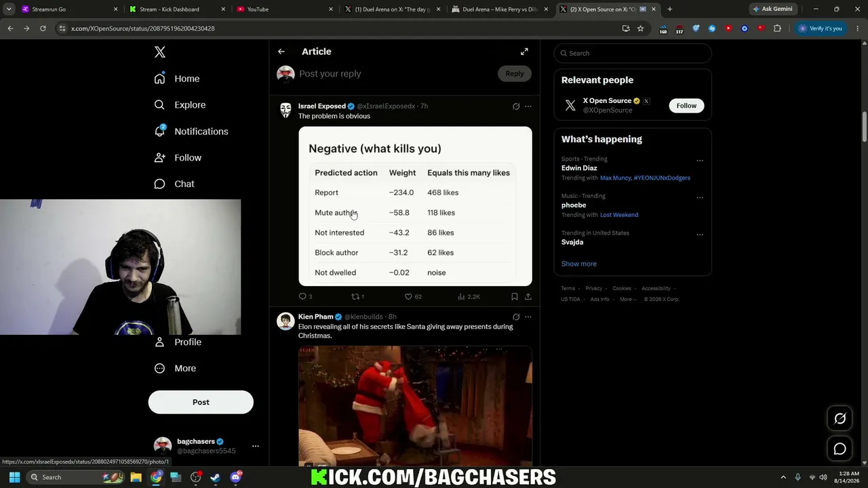
Task: Open OBS Studio from the taskbar
Action: click(x=196, y=477)
